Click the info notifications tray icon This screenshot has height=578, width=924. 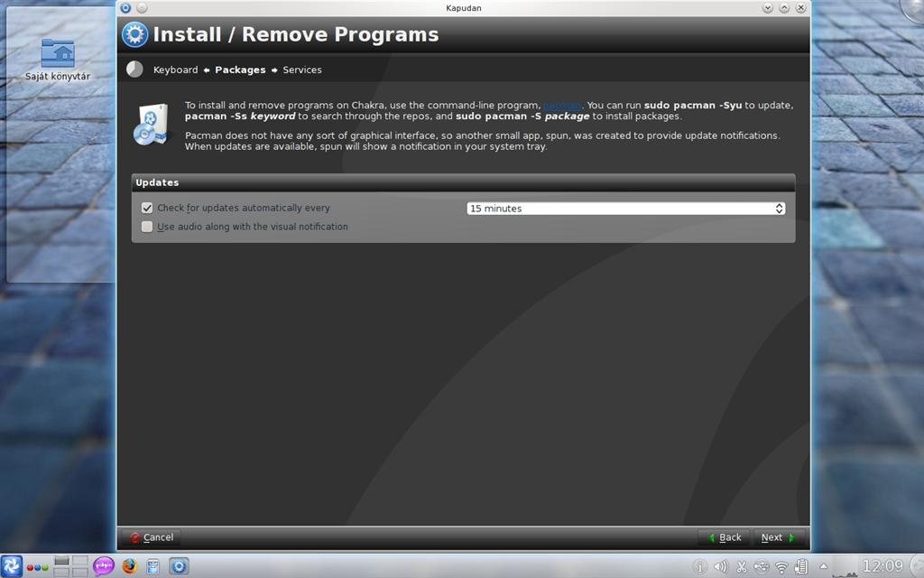(699, 567)
